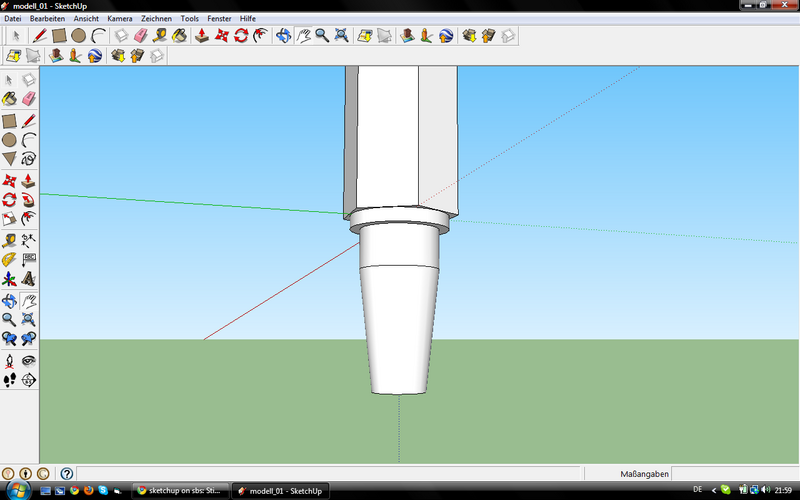Choose the Walk tool with footprints icon

point(9,380)
